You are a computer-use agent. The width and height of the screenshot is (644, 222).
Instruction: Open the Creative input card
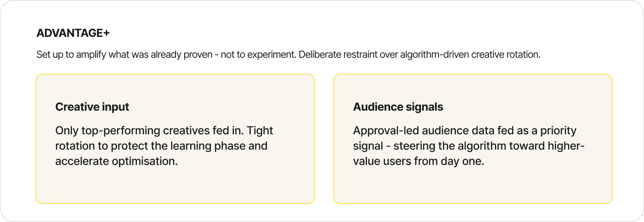(175, 139)
